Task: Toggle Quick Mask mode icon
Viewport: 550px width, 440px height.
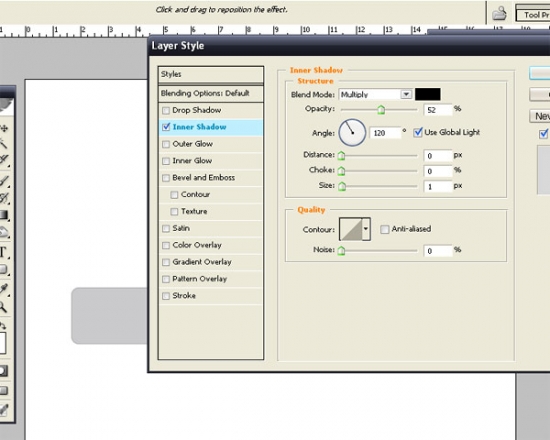Action: 3,371
